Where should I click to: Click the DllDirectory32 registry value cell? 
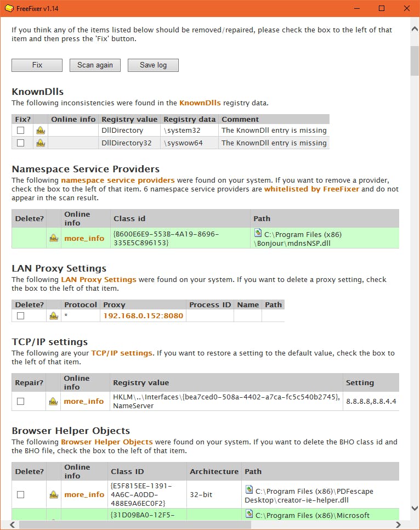129,143
